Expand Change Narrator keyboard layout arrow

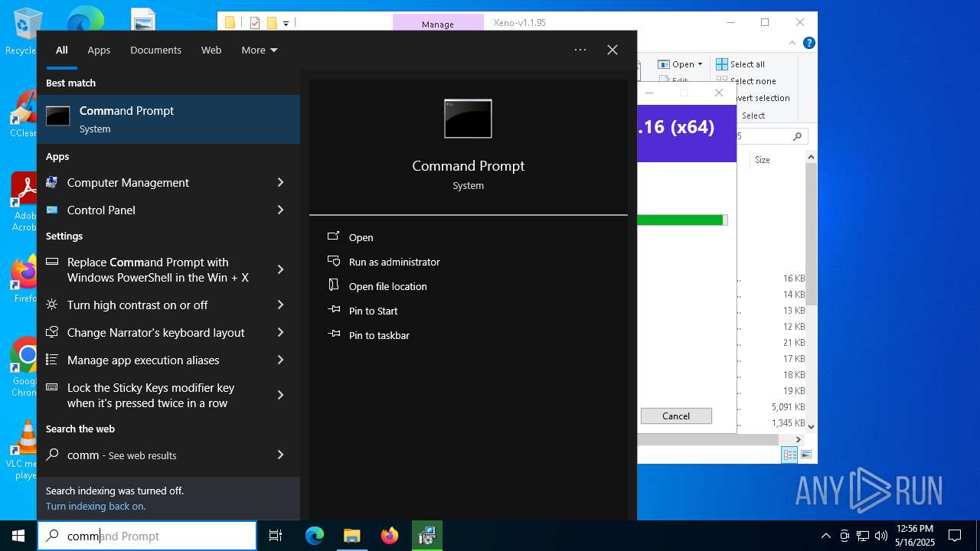pos(280,332)
